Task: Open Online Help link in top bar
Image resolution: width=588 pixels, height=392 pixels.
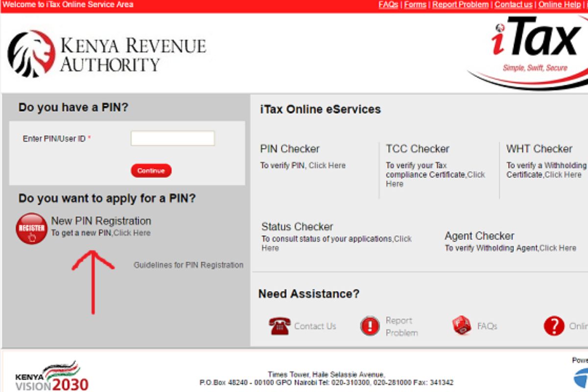Action: click(x=559, y=4)
